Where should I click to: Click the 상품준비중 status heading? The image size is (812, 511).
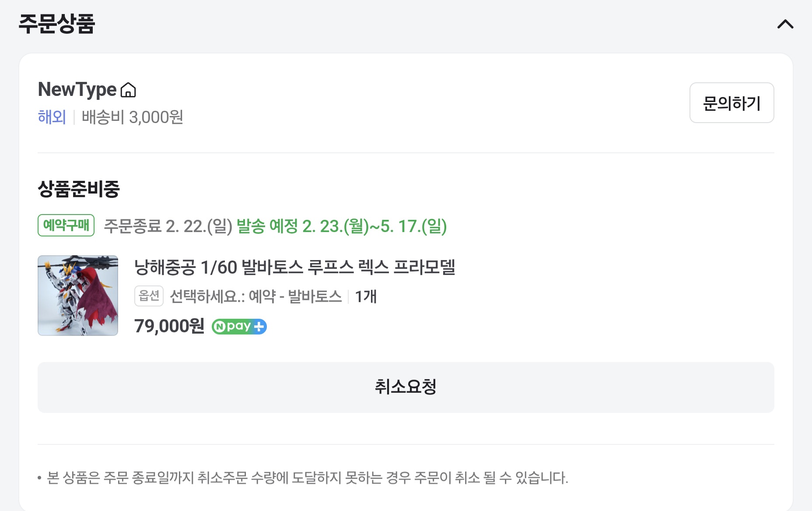[79, 189]
